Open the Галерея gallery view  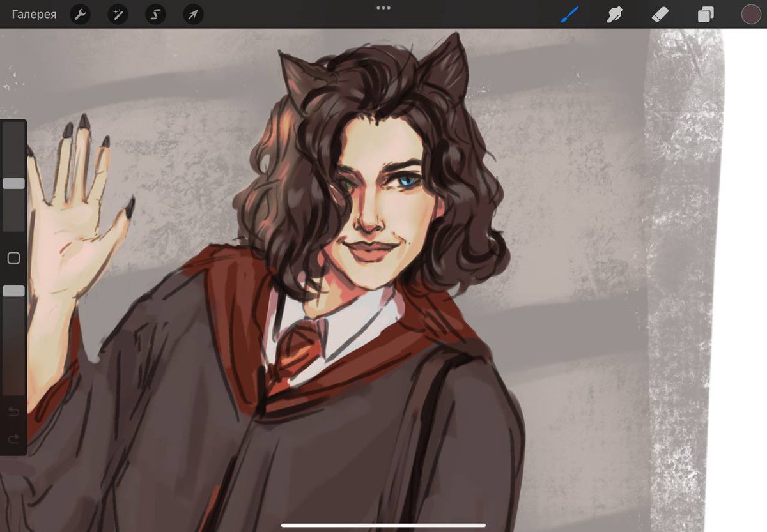click(34, 14)
